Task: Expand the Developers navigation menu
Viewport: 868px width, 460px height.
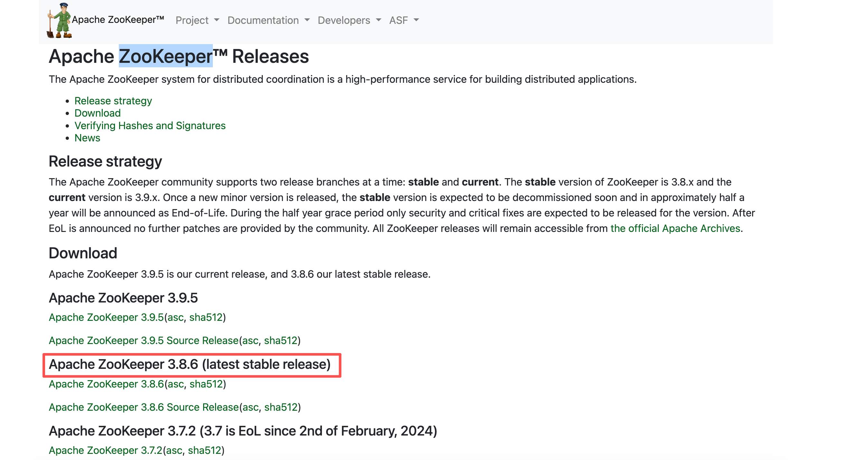Action: [349, 20]
